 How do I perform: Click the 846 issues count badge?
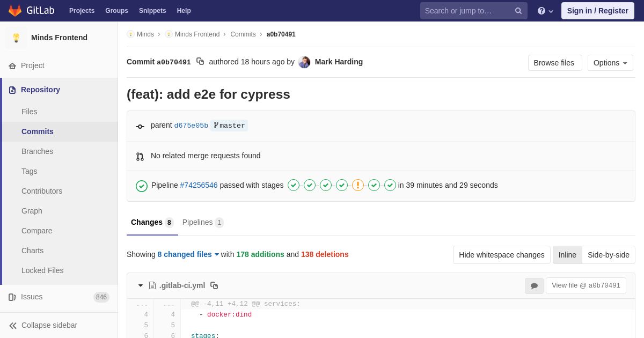101,297
